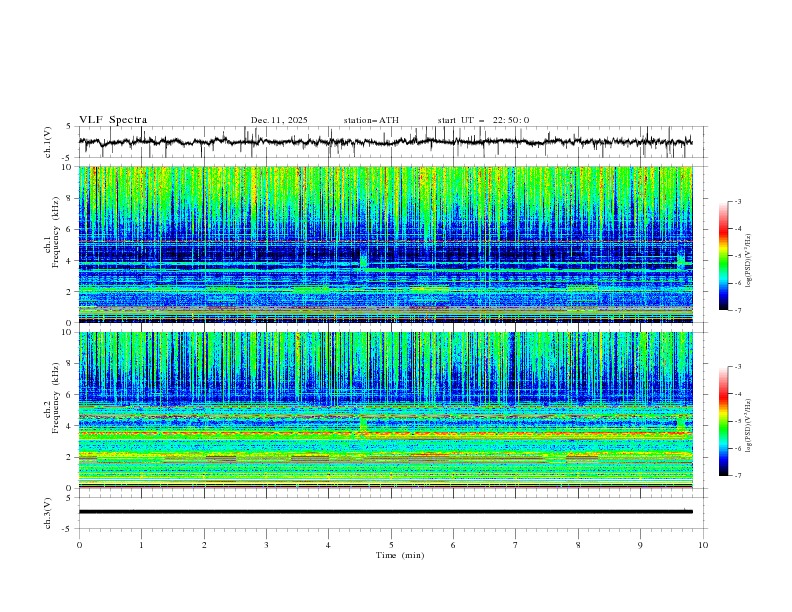Screen dimensions: 792x612
Task: Click the "-7" tick on upper color bar
Action: click(737, 310)
